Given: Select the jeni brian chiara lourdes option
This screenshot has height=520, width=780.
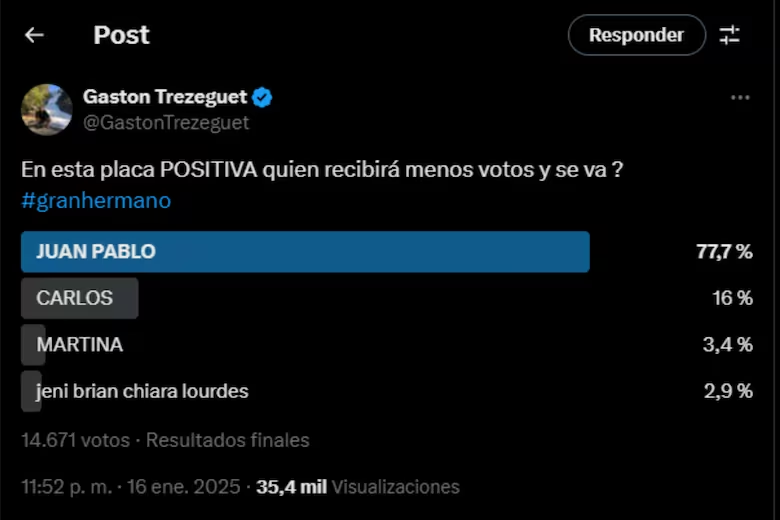Looking at the screenshot, I should (142, 391).
